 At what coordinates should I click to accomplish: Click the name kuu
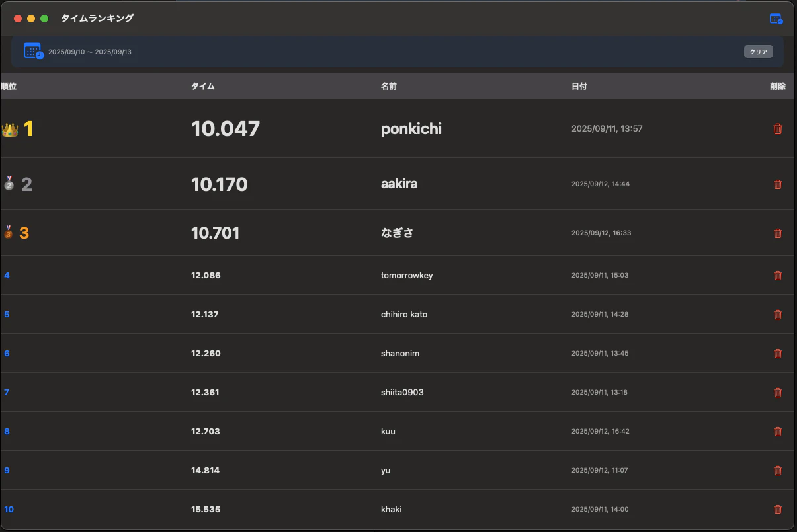coord(388,432)
